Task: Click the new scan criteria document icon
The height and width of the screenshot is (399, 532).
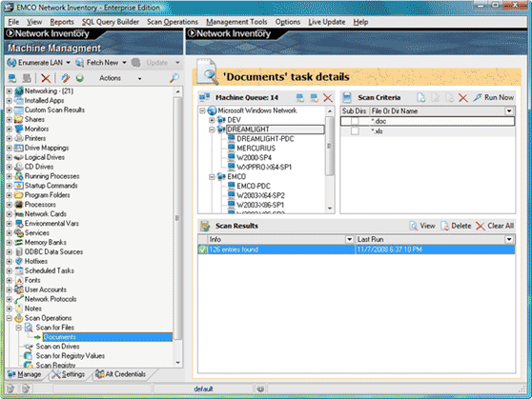Action: [421, 98]
